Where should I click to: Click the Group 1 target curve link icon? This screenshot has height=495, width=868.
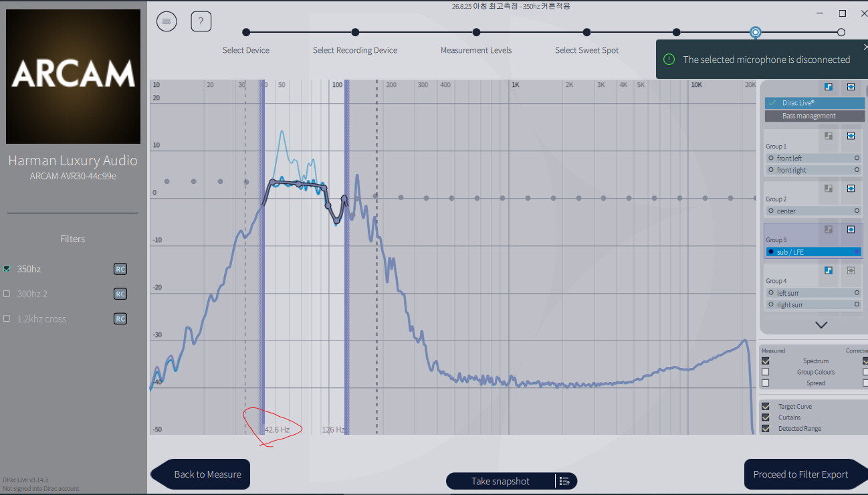click(x=829, y=136)
